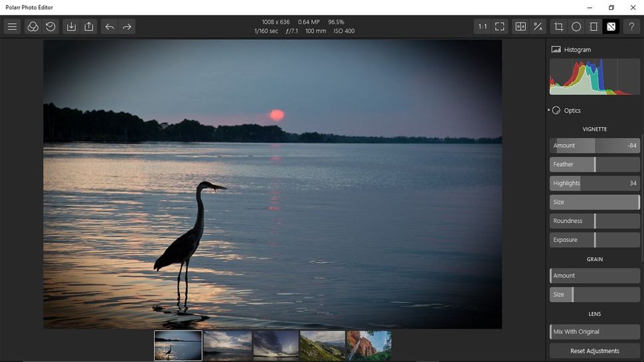644x362 pixels.
Task: Select the waterfall photo thumbnail
Action: click(x=369, y=345)
